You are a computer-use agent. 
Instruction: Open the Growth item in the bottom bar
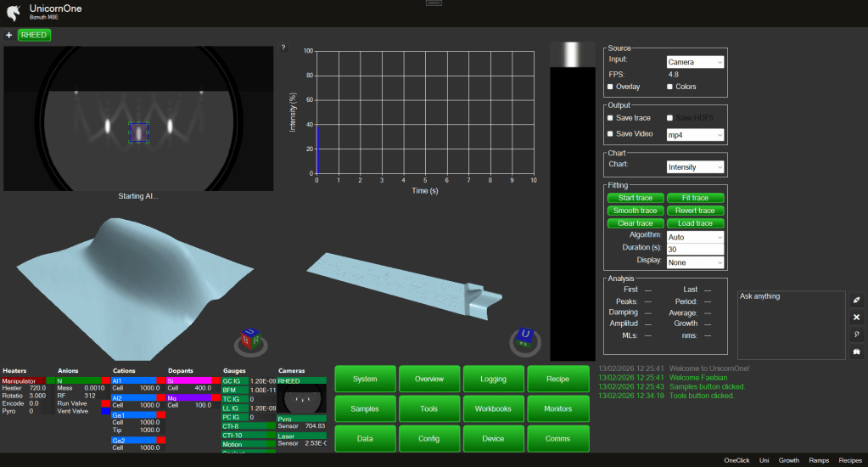[x=789, y=460]
